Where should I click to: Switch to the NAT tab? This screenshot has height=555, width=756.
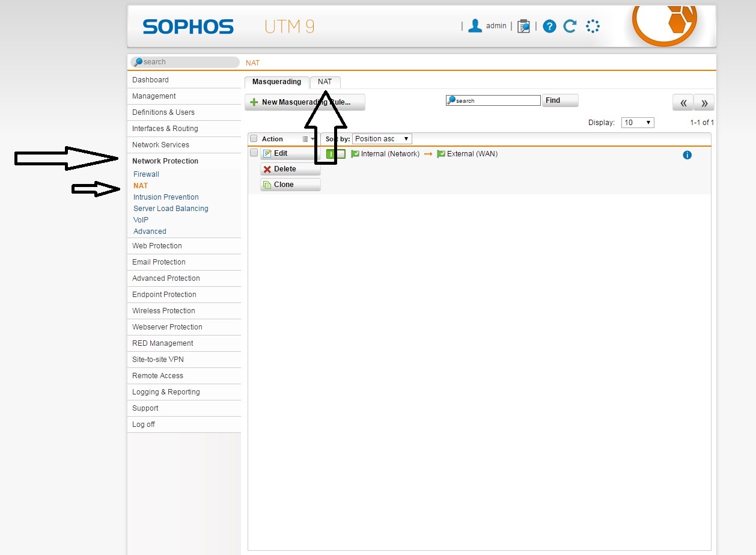point(325,82)
